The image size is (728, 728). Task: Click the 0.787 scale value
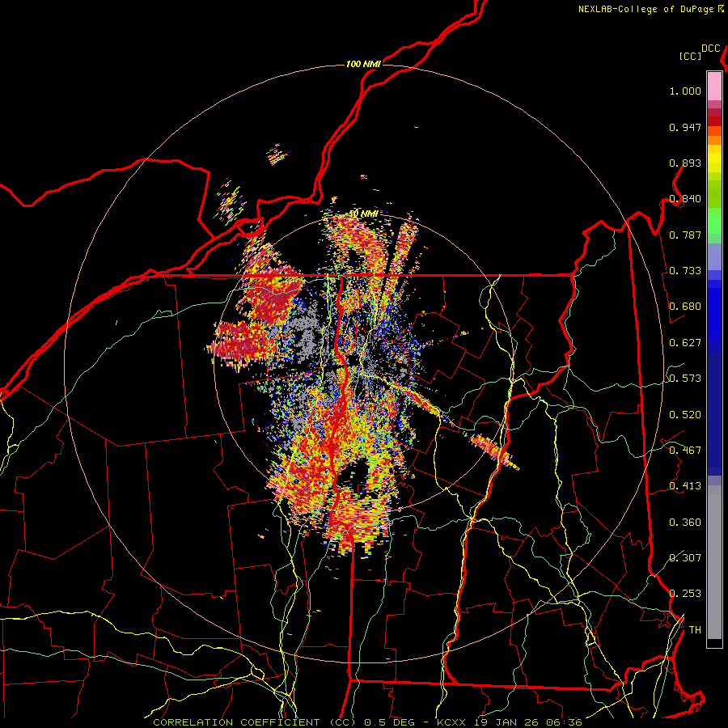pyautogui.click(x=685, y=235)
